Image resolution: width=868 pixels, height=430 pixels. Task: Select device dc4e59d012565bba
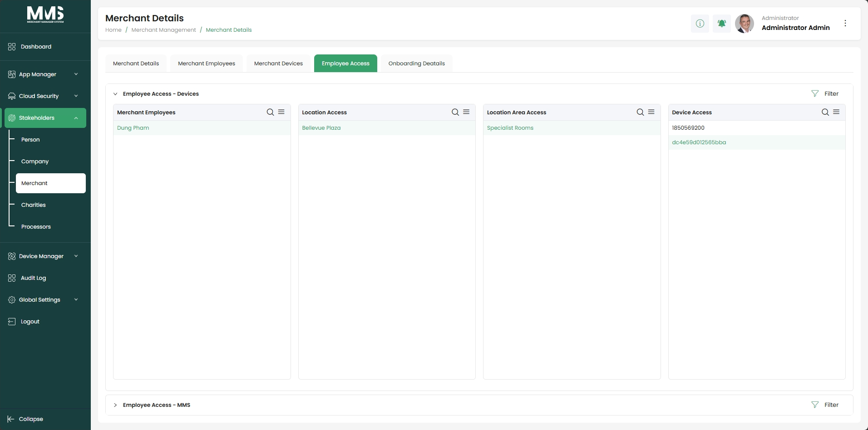pyautogui.click(x=757, y=142)
